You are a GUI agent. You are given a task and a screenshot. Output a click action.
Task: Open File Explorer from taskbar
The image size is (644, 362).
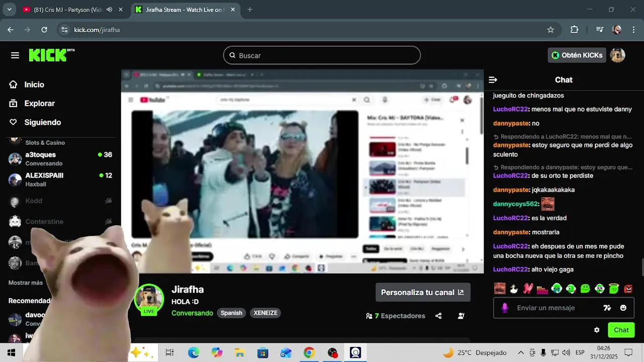[239, 353]
